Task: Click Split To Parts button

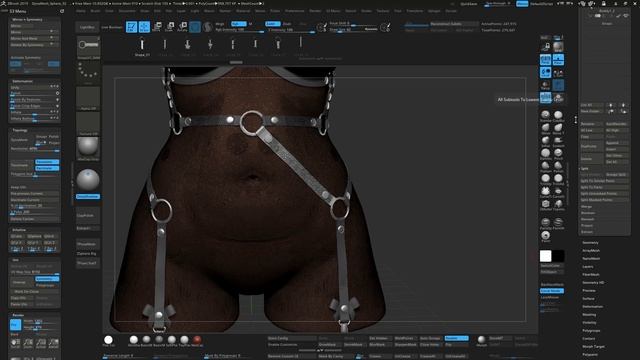Action: point(604,187)
